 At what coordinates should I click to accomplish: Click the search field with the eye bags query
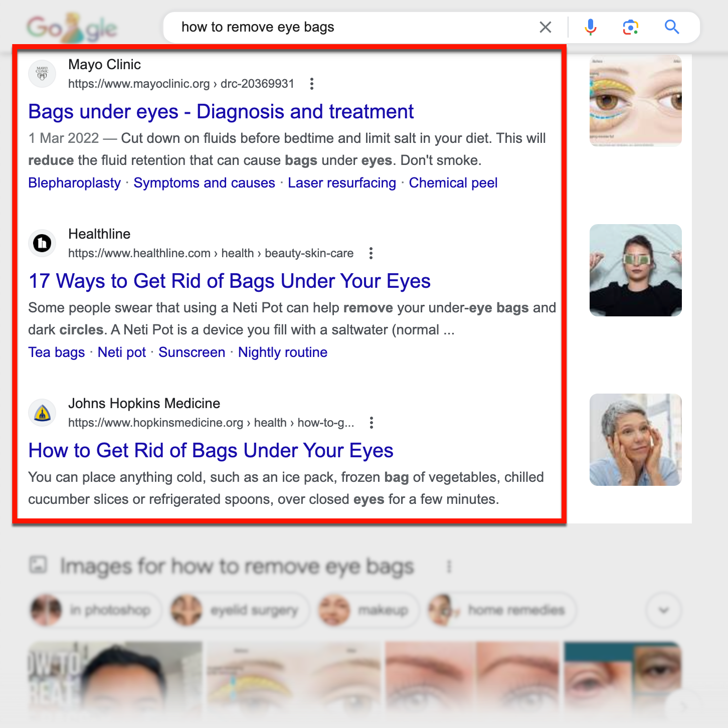[351, 27]
